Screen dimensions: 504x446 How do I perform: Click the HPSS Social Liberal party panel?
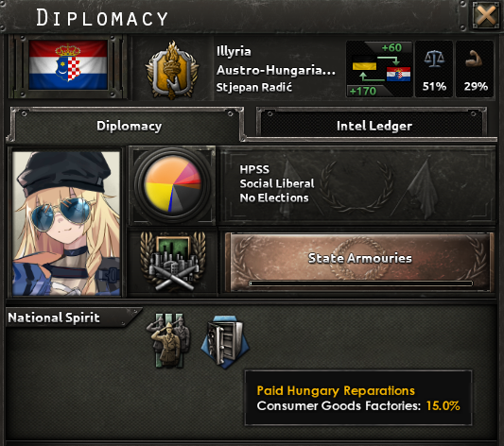[x=358, y=183]
